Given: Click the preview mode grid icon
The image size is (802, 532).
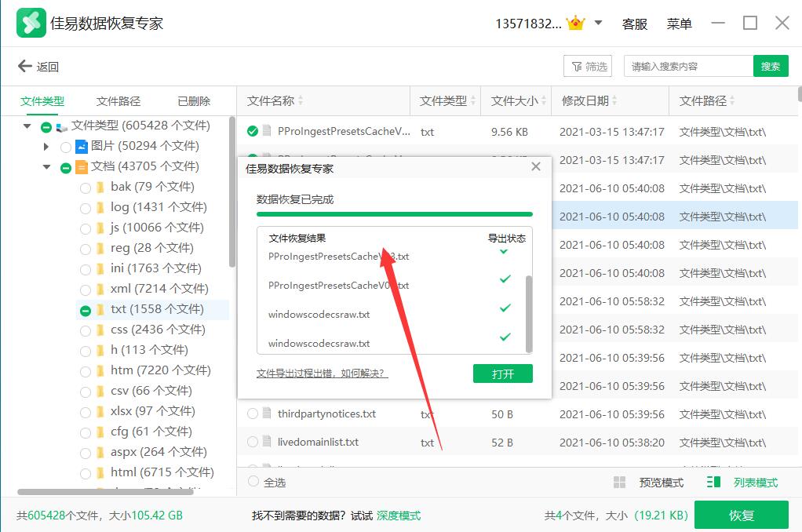Looking at the screenshot, I should (619, 483).
